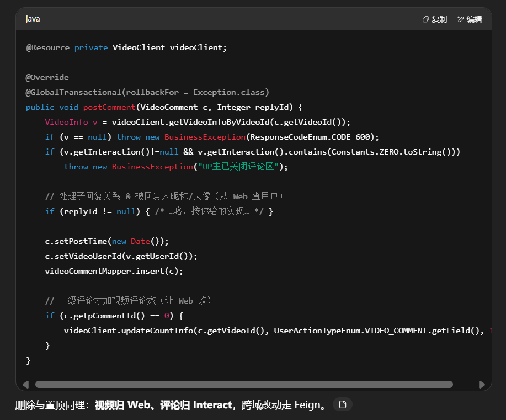The image size is (506, 420).
Task: Click the c.setPostTime(new Date()) line
Action: [x=106, y=241]
